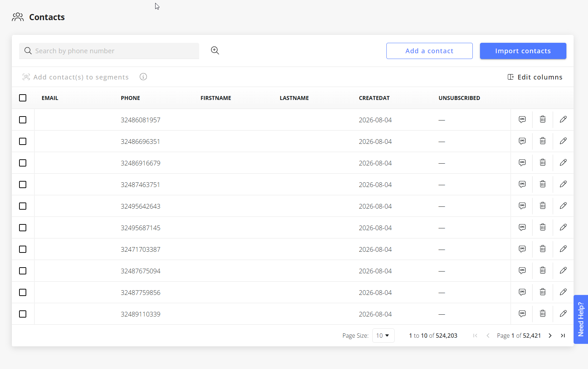
Task: Click phone number 32487759856
Action: 140,292
